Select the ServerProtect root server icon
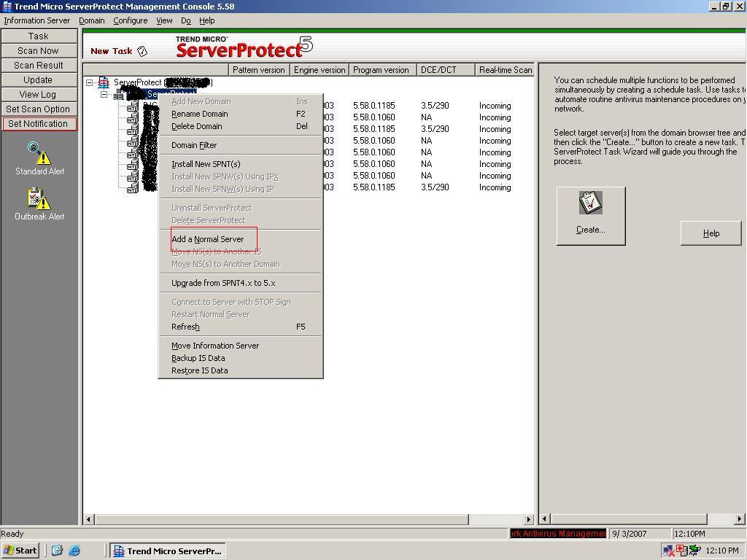747x560 pixels. pos(104,82)
